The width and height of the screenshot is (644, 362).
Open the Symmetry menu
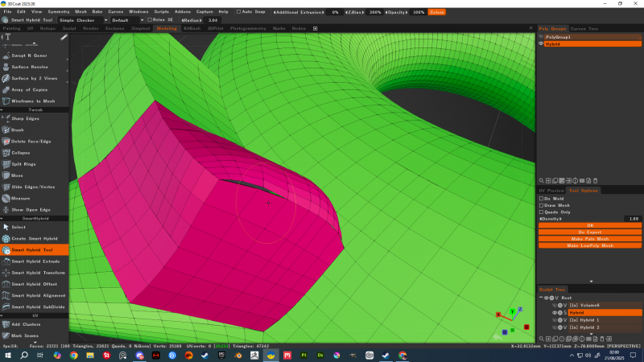[59, 12]
